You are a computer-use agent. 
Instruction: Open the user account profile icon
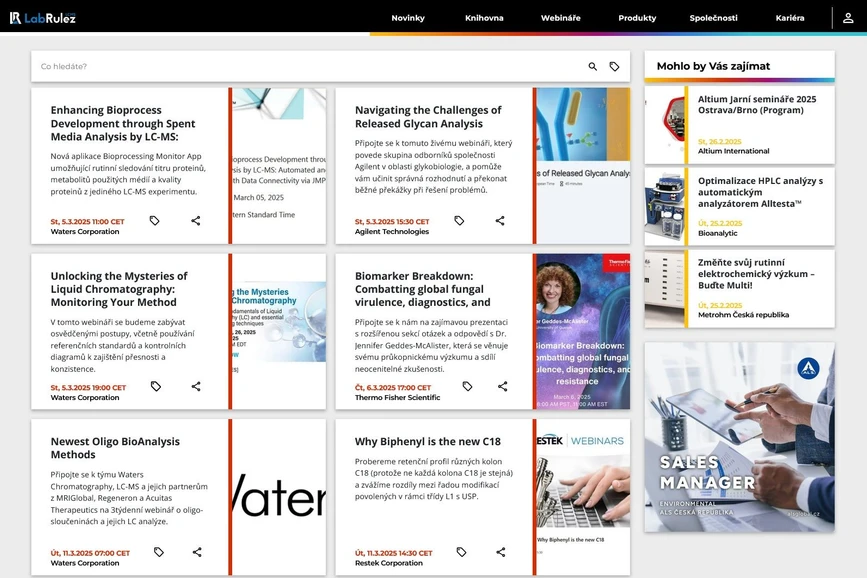click(x=848, y=18)
